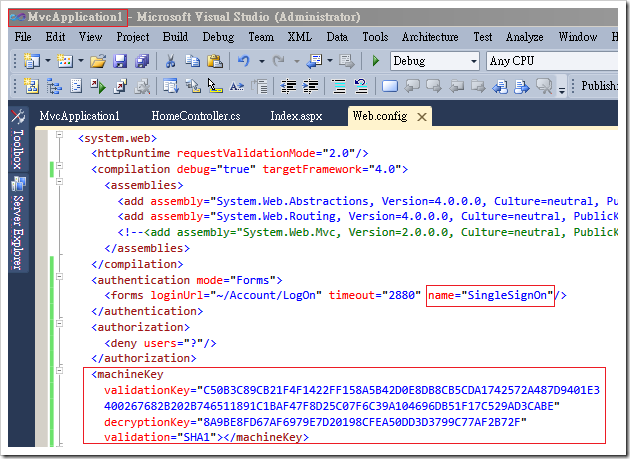
Task: Open the Toolbox side panel
Action: (18, 140)
